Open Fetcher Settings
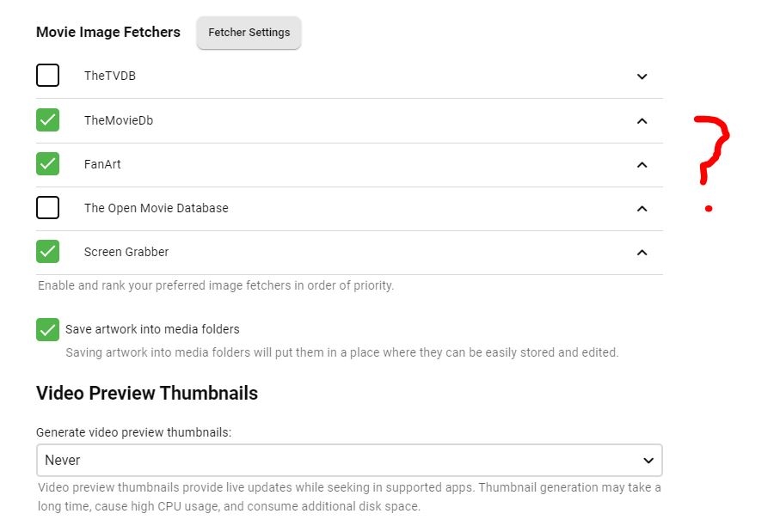Screen dimensions: 780x532 point(249,33)
